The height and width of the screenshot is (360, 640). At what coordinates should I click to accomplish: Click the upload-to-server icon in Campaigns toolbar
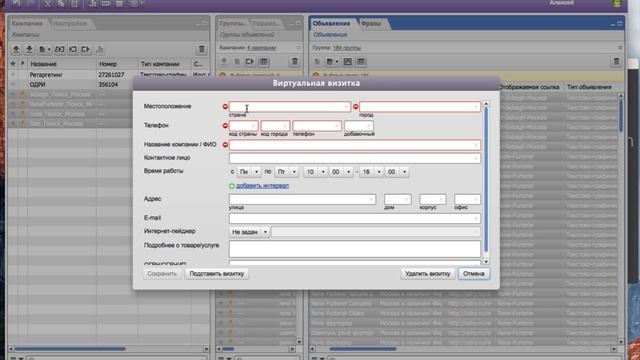(x=16, y=49)
